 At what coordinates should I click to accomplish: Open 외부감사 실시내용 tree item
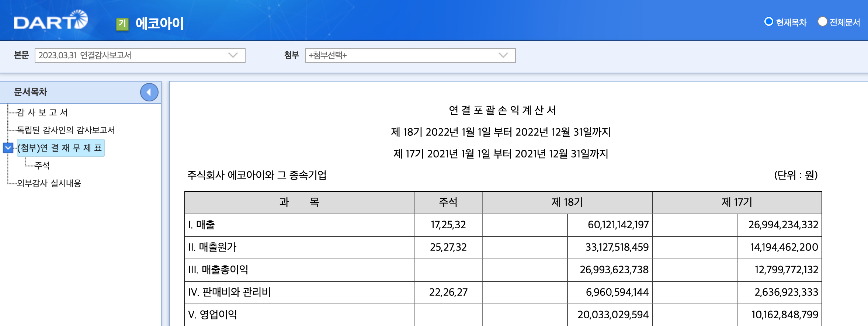click(49, 183)
